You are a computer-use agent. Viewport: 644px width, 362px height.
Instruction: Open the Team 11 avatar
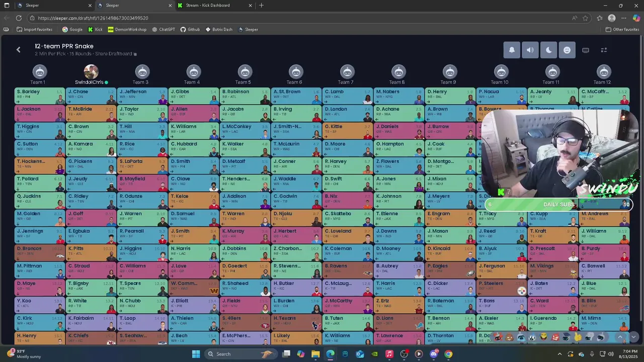tap(552, 72)
